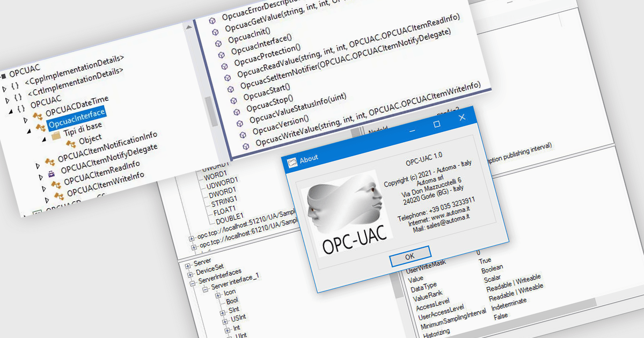Expand the Icon node under Server interface_1
The height and width of the screenshot is (338, 644).
tap(218, 296)
